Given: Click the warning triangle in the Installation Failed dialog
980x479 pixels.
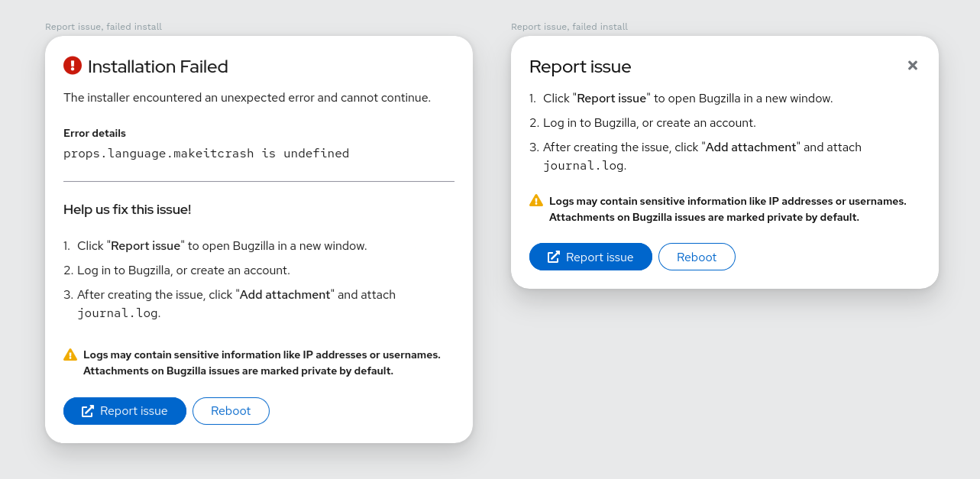Looking at the screenshot, I should click(x=70, y=354).
